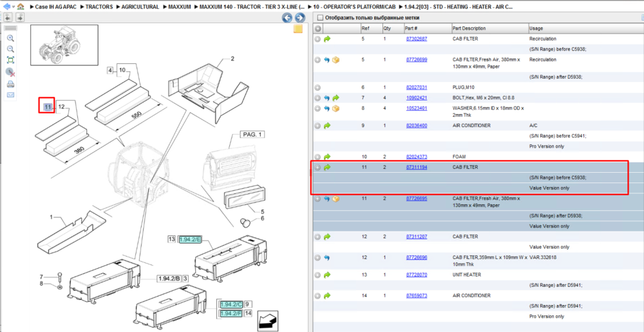Screen dimensions: 644x332
Task: Open part number 87311194 link
Action: [x=417, y=167]
